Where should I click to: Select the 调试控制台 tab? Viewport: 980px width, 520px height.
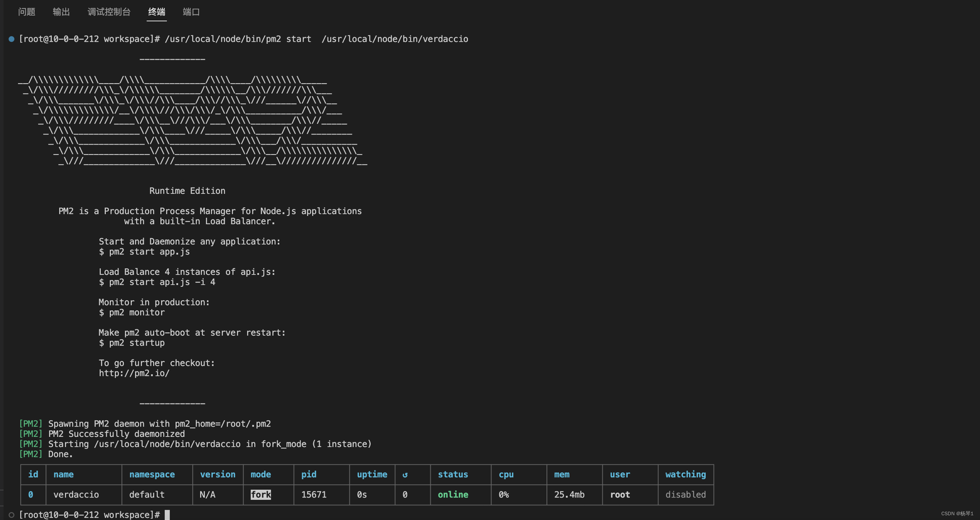click(x=109, y=12)
